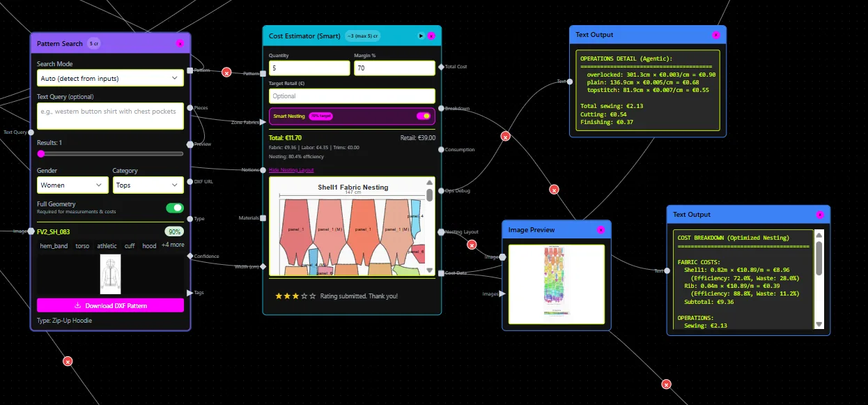Click the Total Cost output port
The height and width of the screenshot is (405, 868).
tap(441, 67)
